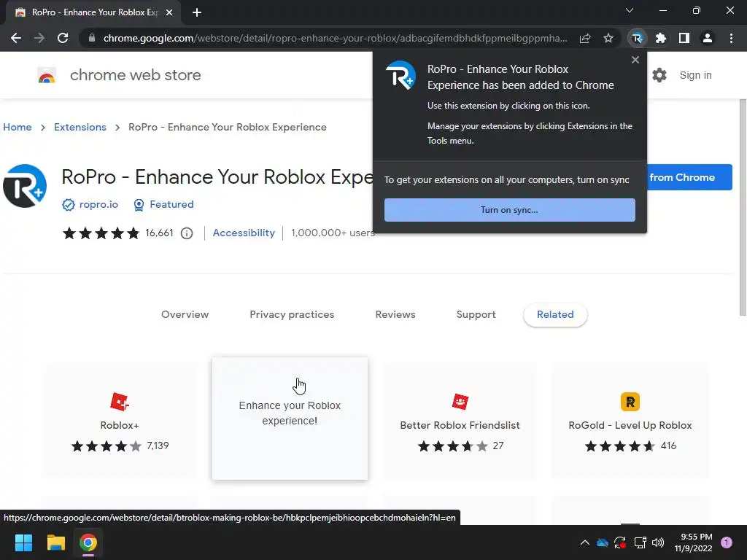Viewport: 747px width, 560px height.
Task: Click the verified badge beside ropro.io
Action: pyautogui.click(x=69, y=205)
